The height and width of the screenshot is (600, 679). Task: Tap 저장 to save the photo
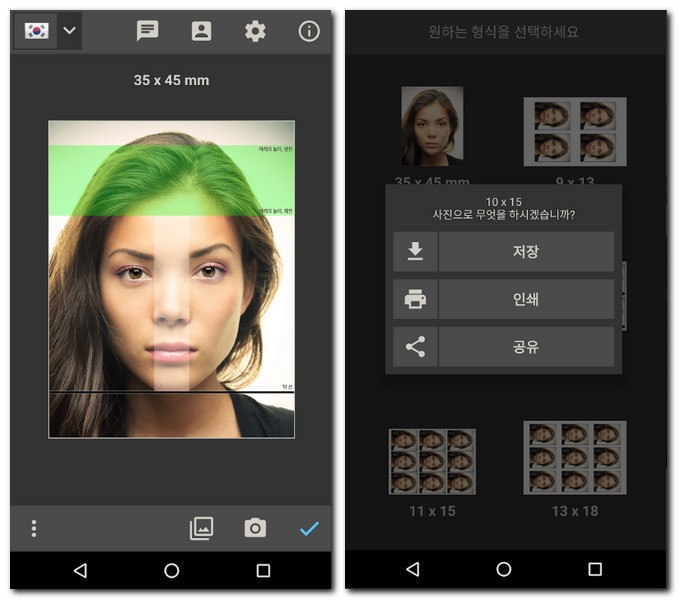[525, 252]
